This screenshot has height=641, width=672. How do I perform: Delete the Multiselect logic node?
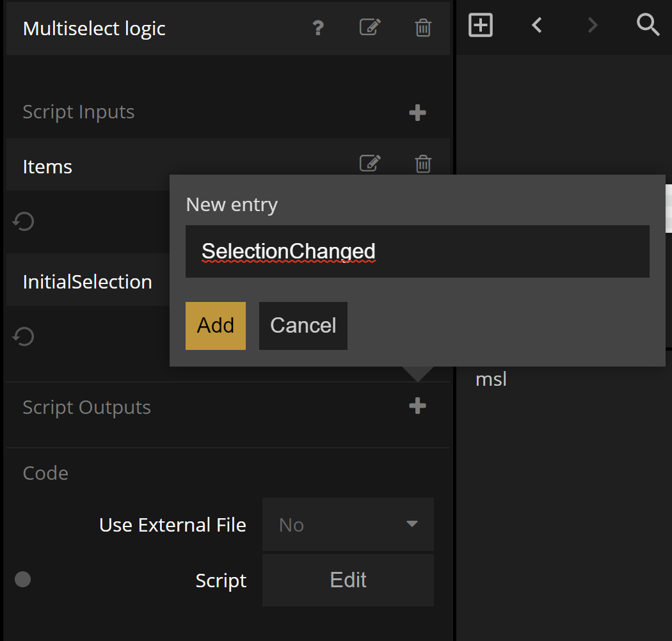423,28
